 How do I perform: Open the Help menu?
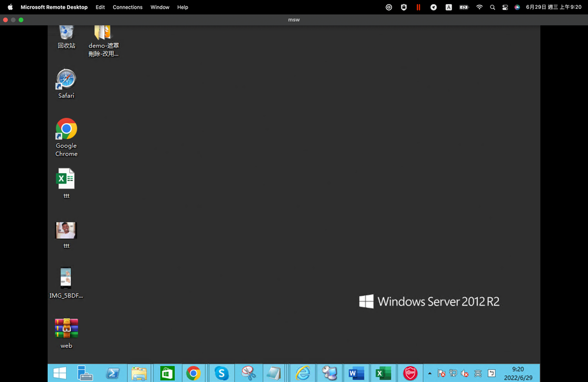coord(182,7)
